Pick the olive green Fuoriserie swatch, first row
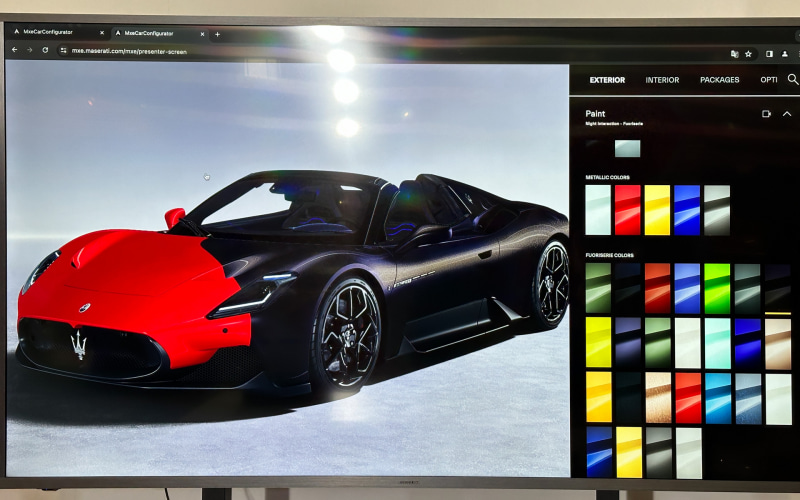The width and height of the screenshot is (800, 500). click(x=598, y=288)
